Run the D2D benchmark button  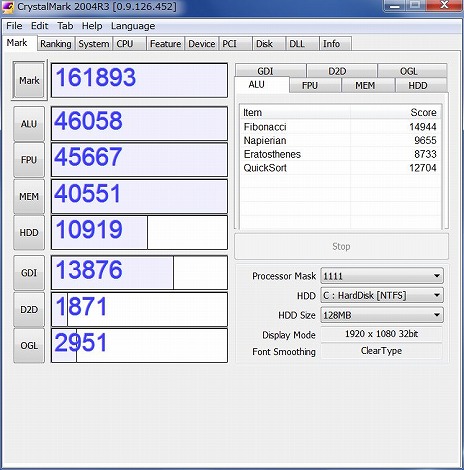click(x=29, y=310)
